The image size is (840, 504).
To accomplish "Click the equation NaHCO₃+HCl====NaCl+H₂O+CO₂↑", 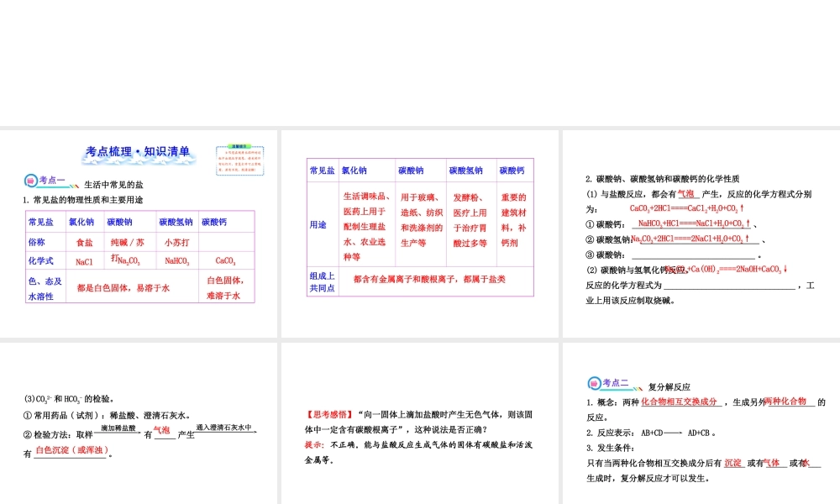I will coord(694,223).
